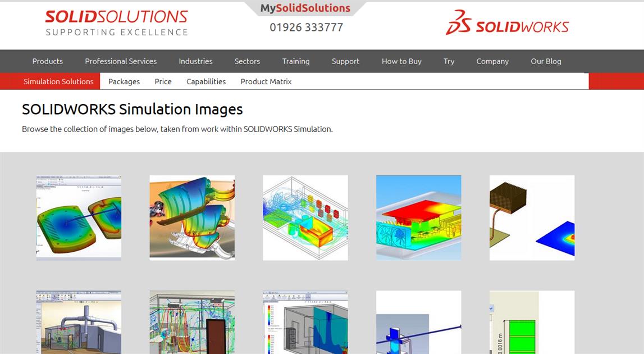
Task: Open the Product Matrix page
Action: pos(266,81)
